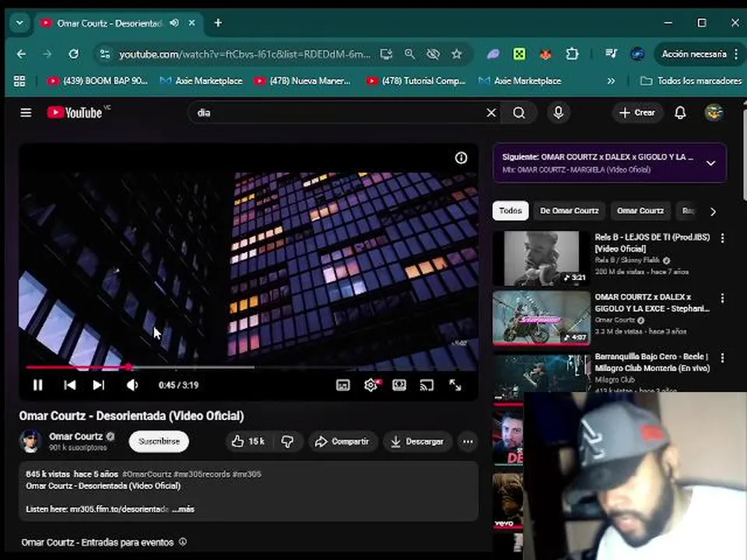Open Barranquilla Bajo Cero video title

click(652, 362)
